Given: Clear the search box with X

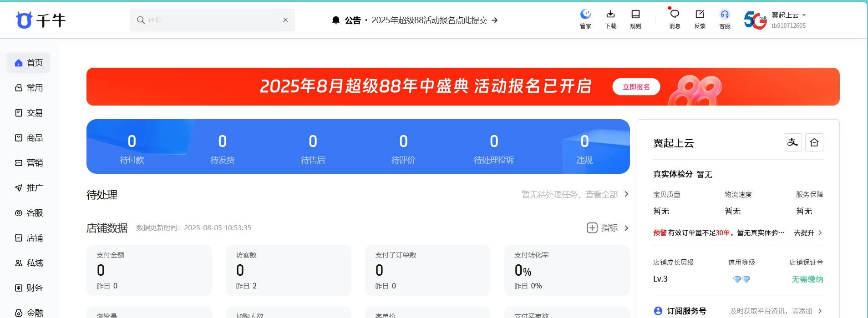Looking at the screenshot, I should click(285, 20).
